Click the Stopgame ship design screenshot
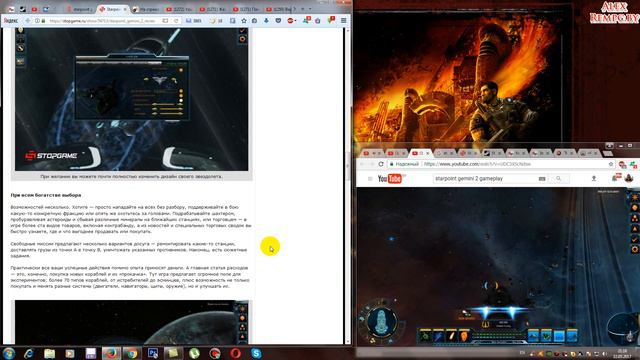The height and width of the screenshot is (360, 640). point(131,99)
